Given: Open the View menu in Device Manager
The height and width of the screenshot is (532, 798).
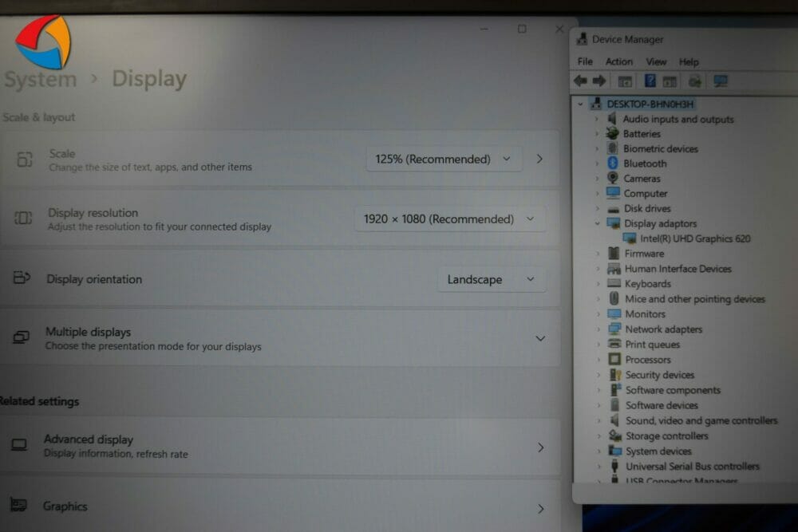Looking at the screenshot, I should tap(656, 61).
